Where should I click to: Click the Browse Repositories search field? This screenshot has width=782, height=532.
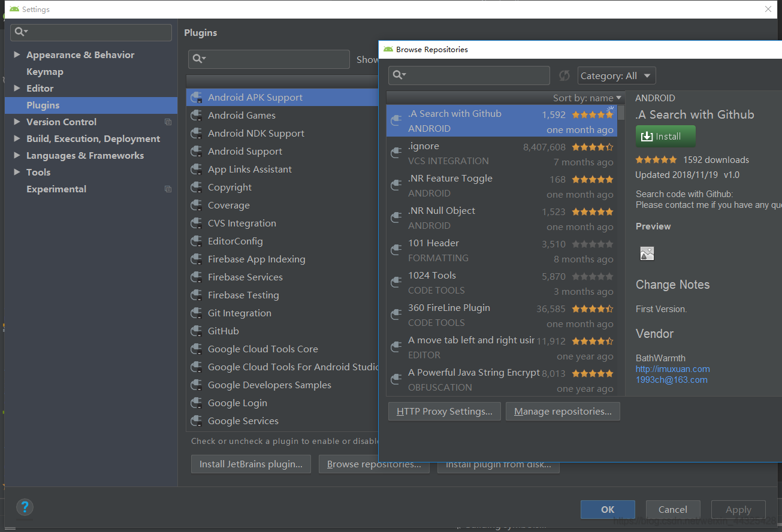[x=469, y=75]
